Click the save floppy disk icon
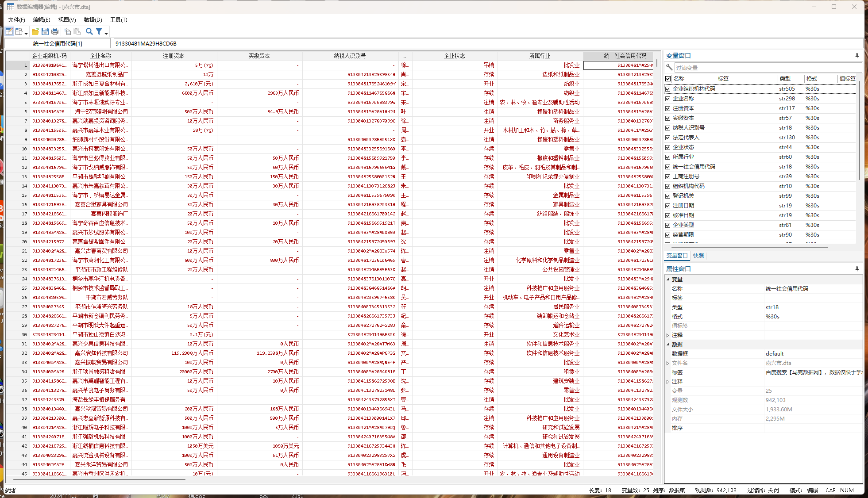Viewport: 868px width, 498px height. [45, 31]
